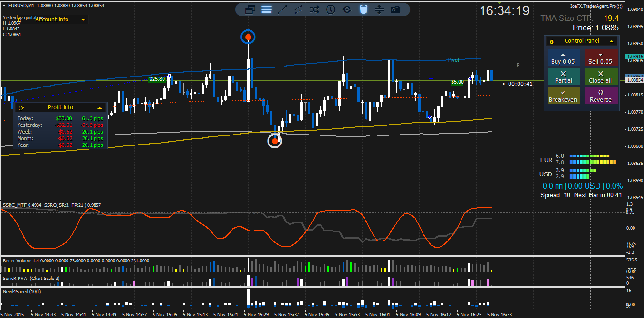Click the 0.0 nn | 0.00 USD | 0.0% line
The height and width of the screenshot is (318, 644).
click(x=582, y=186)
